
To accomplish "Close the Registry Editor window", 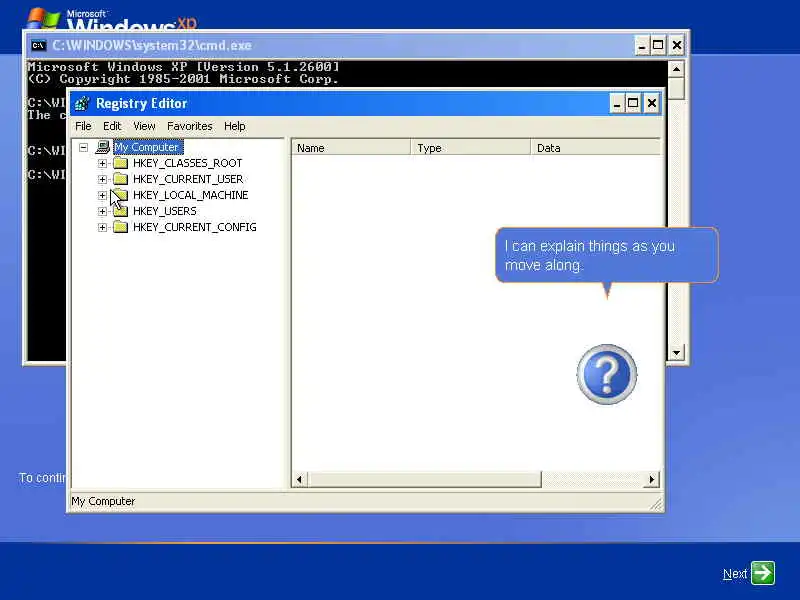I will pos(652,104).
